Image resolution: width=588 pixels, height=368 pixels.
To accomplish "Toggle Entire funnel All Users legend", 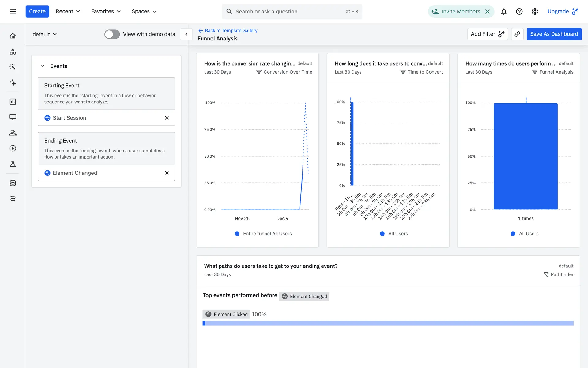I will point(263,234).
